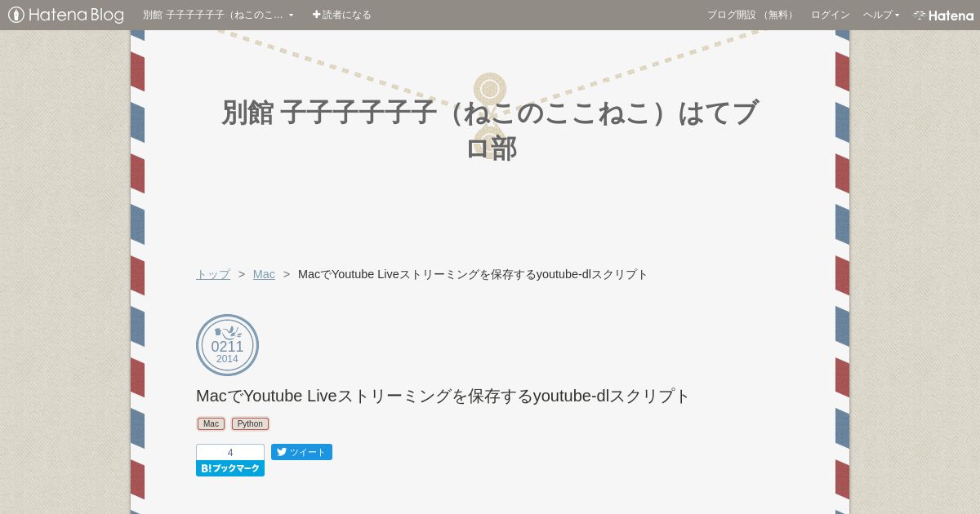Viewport: 980px width, 514px height.
Task: Click the B!ブックマーク button
Action: (230, 468)
